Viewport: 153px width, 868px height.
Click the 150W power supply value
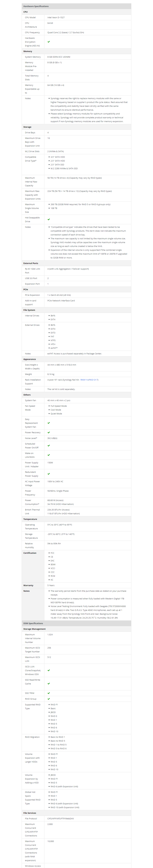coord(50,463)
